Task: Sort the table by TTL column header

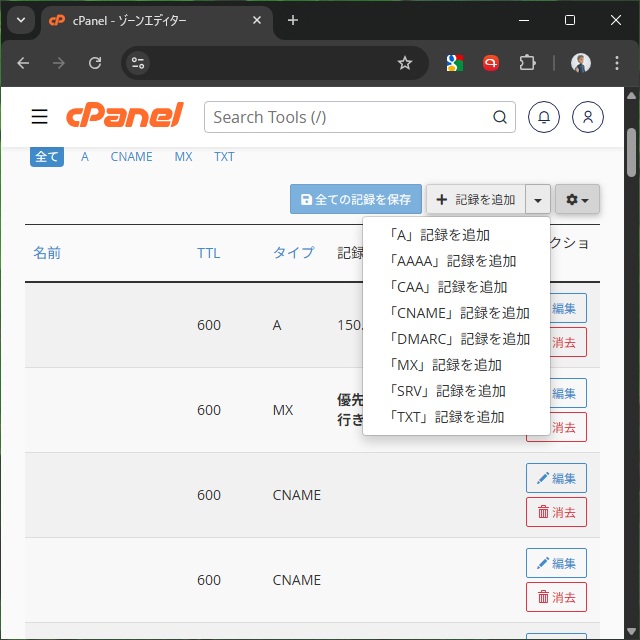Action: (x=208, y=253)
